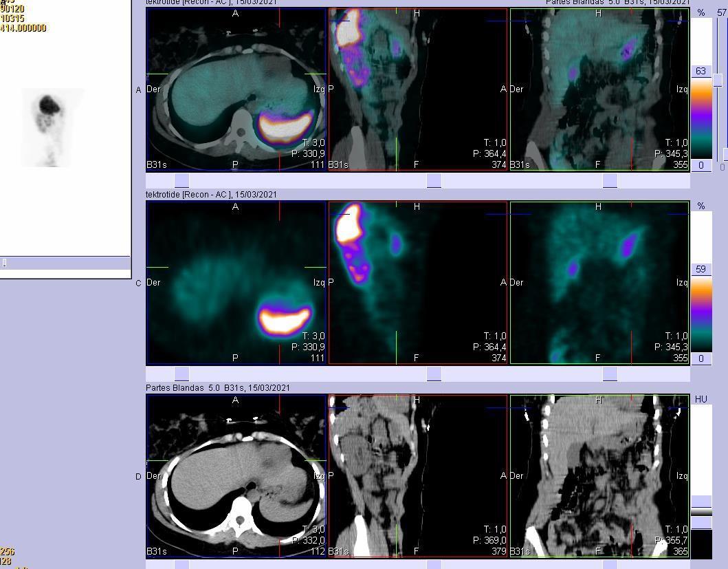This screenshot has width=728, height=569.
Task: Click the vertical blend slider thumb near 57
Action: [718, 80]
